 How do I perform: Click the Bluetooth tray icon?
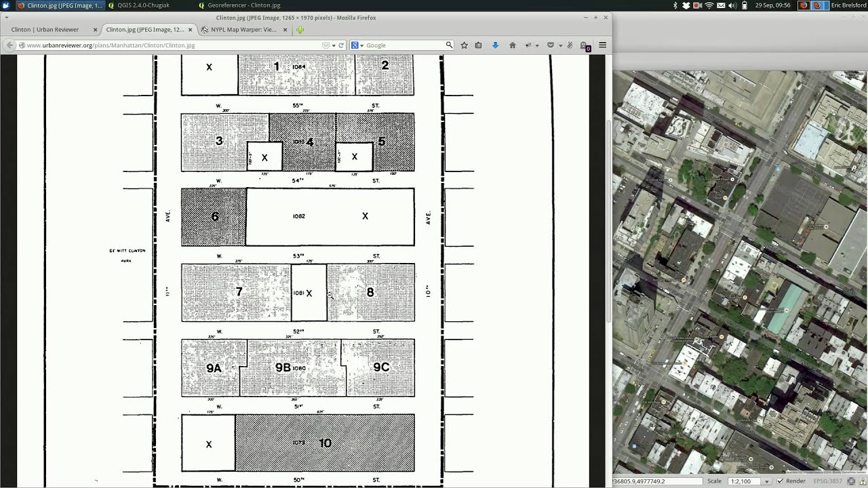coord(675,5)
